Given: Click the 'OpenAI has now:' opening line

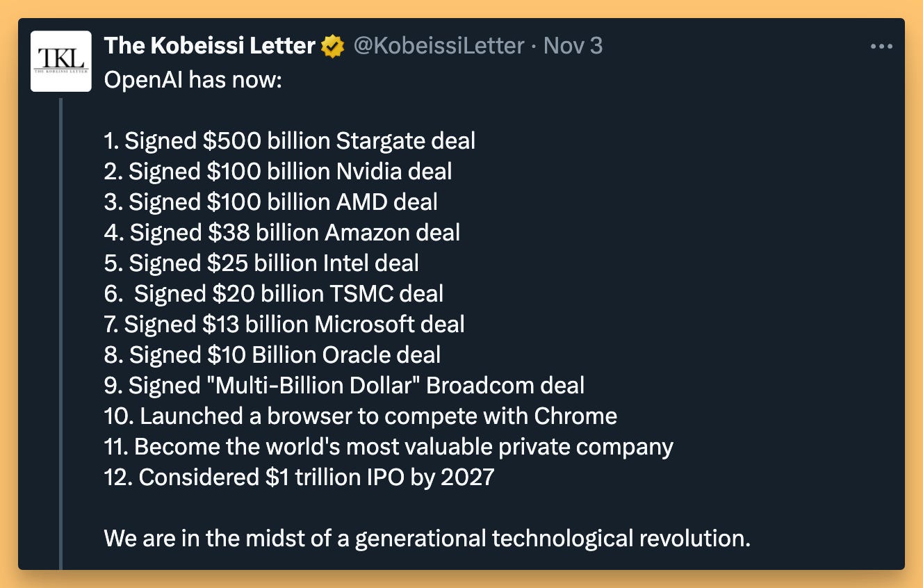Looking at the screenshot, I should pos(193,80).
